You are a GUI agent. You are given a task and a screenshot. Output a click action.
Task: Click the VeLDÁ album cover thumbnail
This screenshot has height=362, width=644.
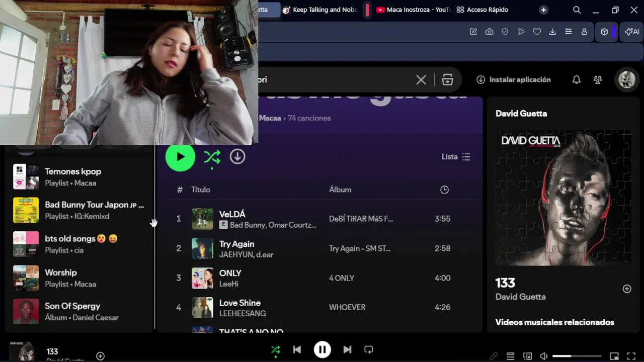click(x=202, y=219)
